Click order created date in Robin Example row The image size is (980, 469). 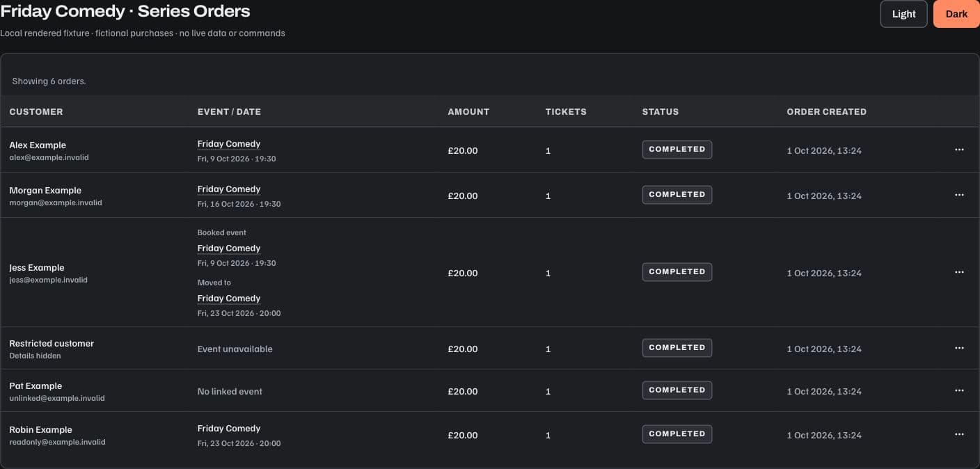824,435
